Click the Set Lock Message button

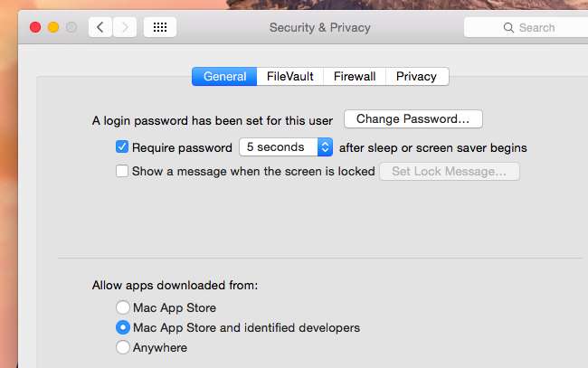449,171
